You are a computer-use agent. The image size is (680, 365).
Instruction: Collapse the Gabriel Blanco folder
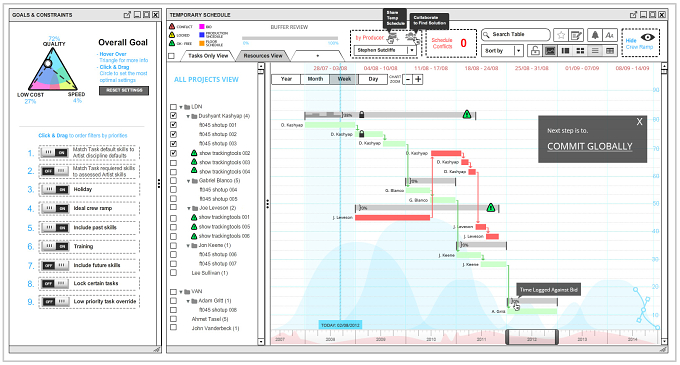188,181
